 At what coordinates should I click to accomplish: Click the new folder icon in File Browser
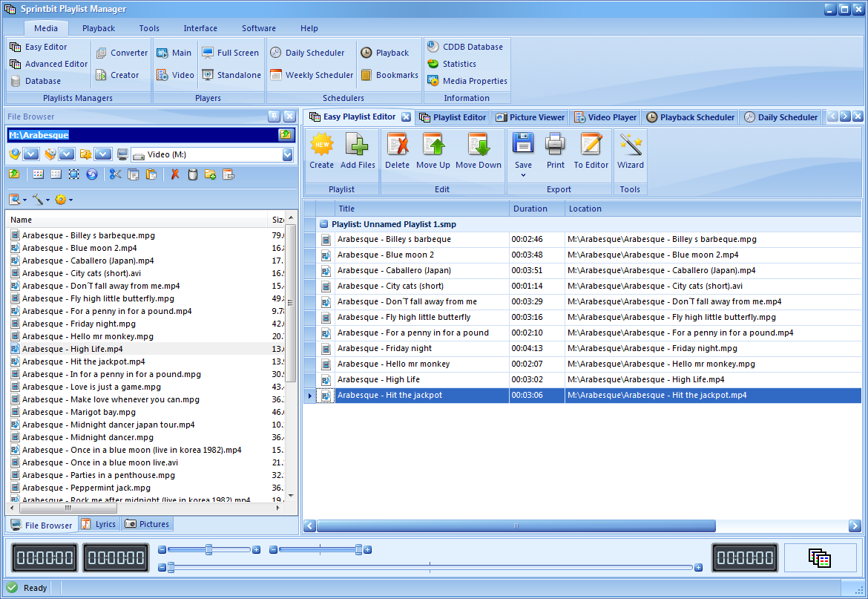tap(211, 174)
